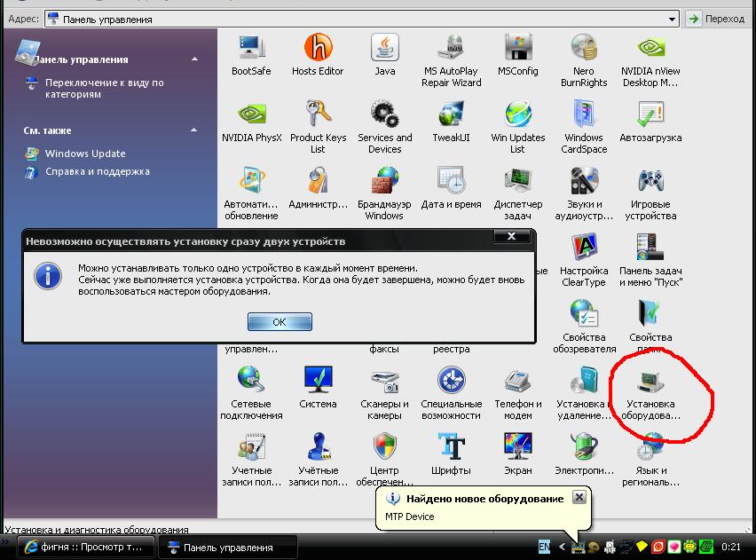Switch to the "фигня :: Просмотр т..." taskbar window
The image size is (756, 560).
pyautogui.click(x=86, y=547)
